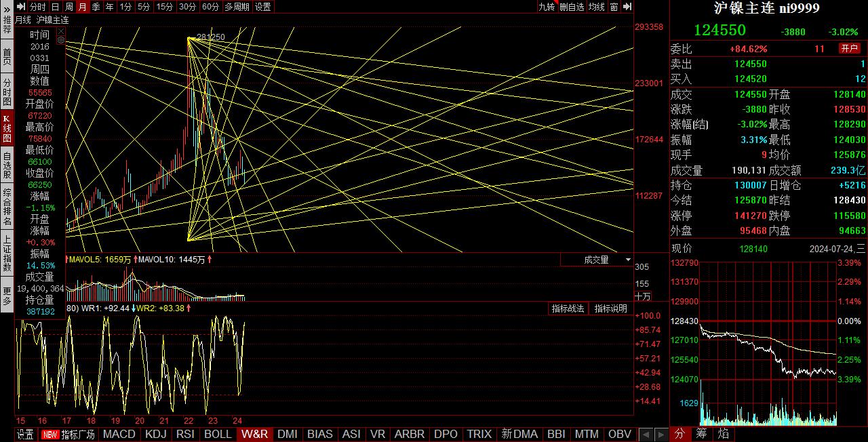
Task: Select the 筹 chip distribution tab
Action: (x=701, y=434)
